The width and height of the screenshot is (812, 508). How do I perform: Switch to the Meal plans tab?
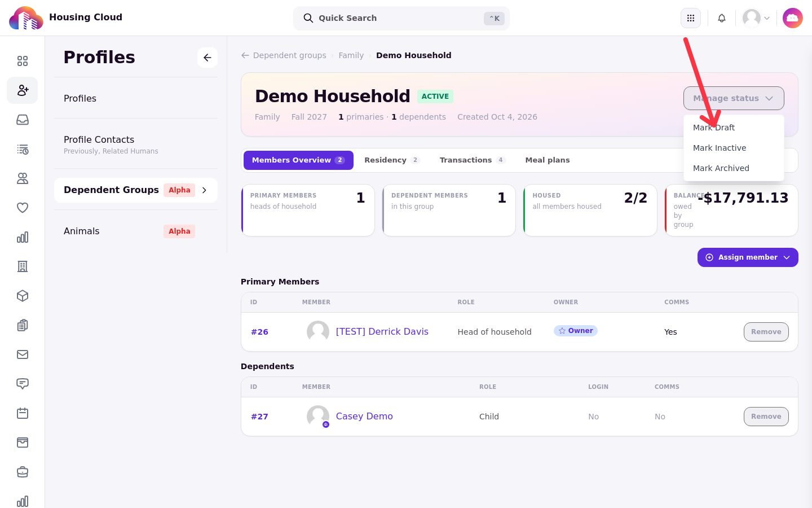(x=548, y=160)
